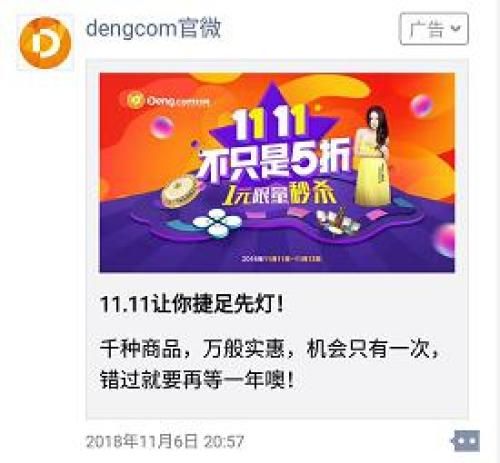This screenshot has width=500, height=463.
Task: Open the comment bubble icon
Action: (466, 441)
